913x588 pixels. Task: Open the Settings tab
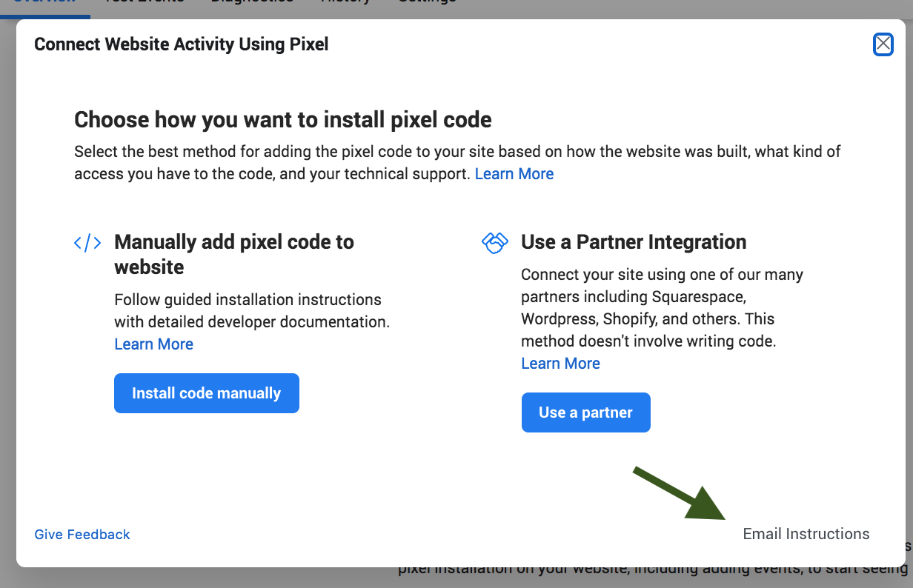tap(427, 2)
